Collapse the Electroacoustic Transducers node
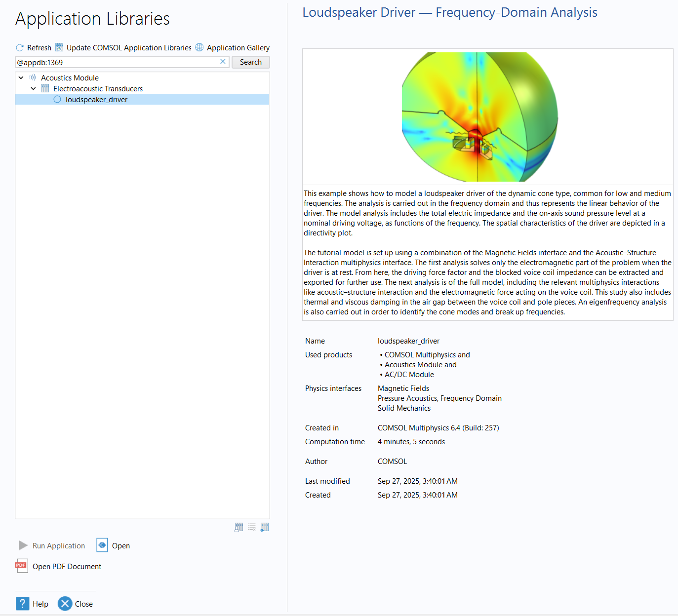Image resolution: width=678 pixels, height=616 pixels. tap(33, 88)
